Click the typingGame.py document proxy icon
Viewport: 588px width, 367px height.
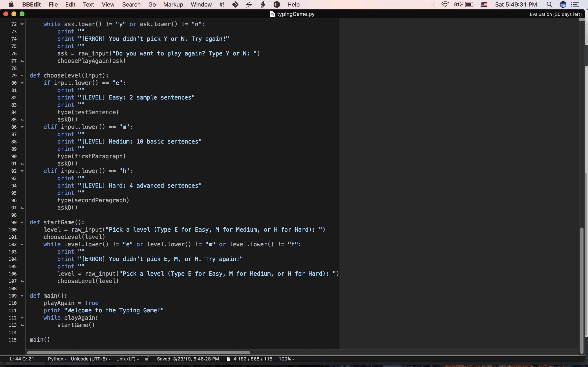pos(272,14)
